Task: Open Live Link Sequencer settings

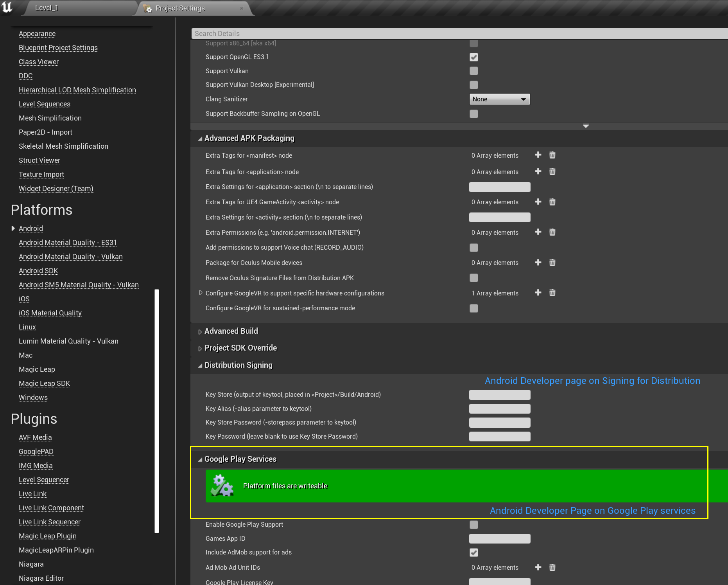Action: (x=50, y=522)
